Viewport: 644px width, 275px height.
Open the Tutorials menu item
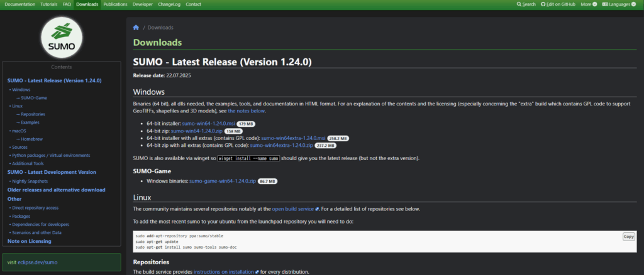(49, 4)
